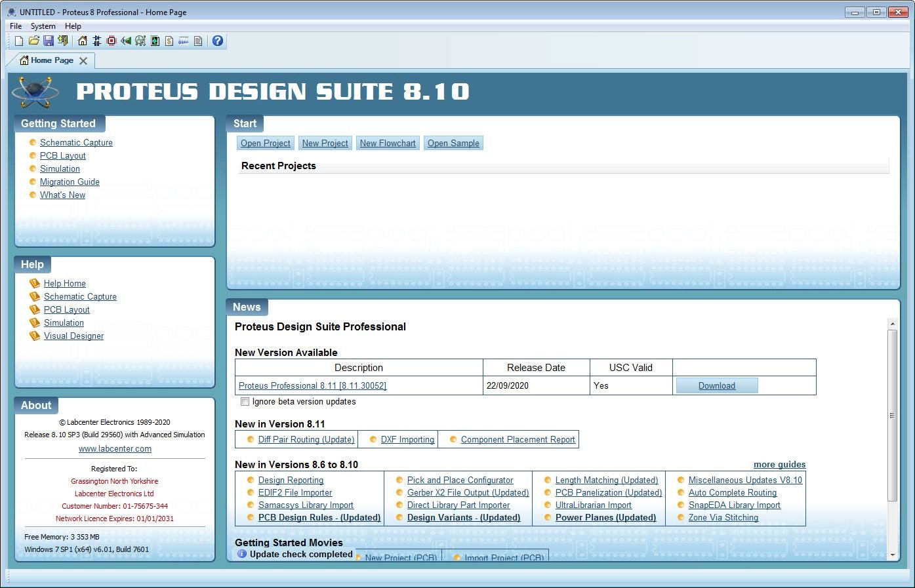
Task: Click the more guides link
Action: 779,465
